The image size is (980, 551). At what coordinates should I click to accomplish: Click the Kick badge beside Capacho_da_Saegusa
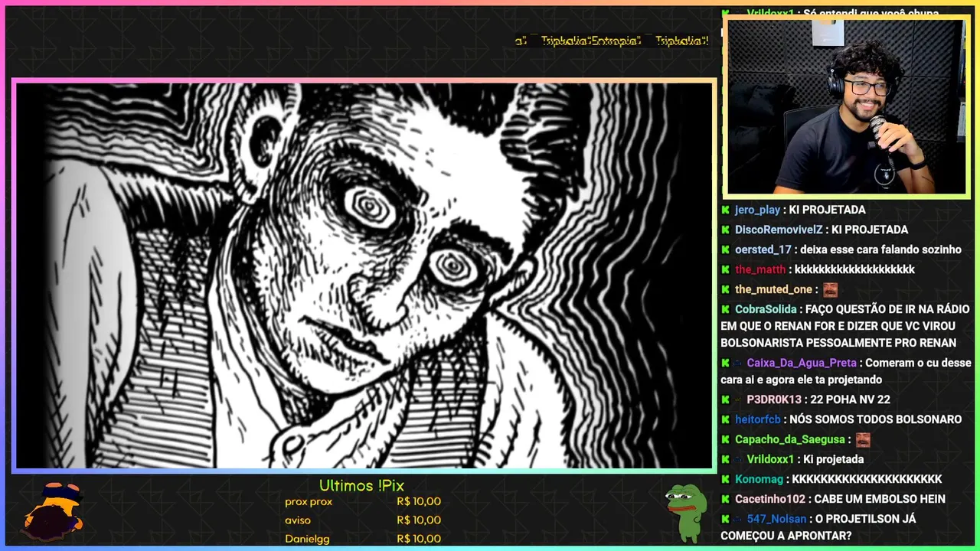click(x=725, y=439)
